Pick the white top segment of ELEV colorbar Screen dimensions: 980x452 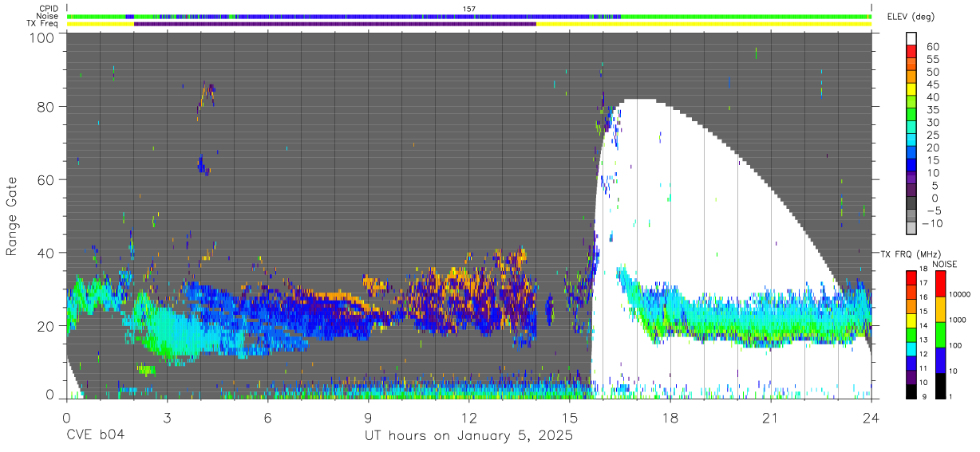[x=911, y=39]
